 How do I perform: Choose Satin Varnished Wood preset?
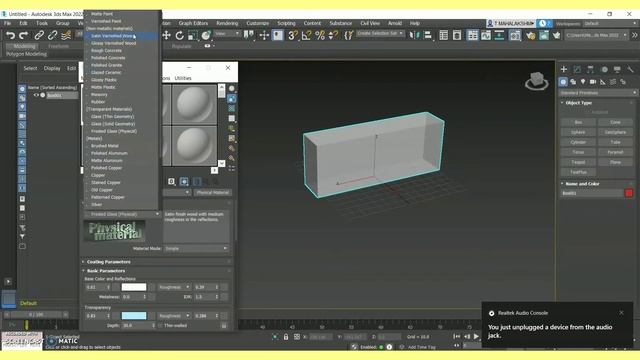click(x=121, y=36)
